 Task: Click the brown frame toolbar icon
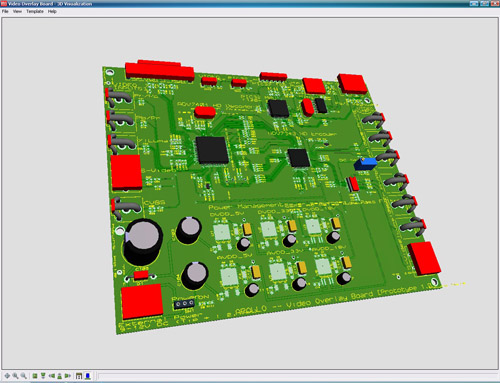click(x=79, y=376)
